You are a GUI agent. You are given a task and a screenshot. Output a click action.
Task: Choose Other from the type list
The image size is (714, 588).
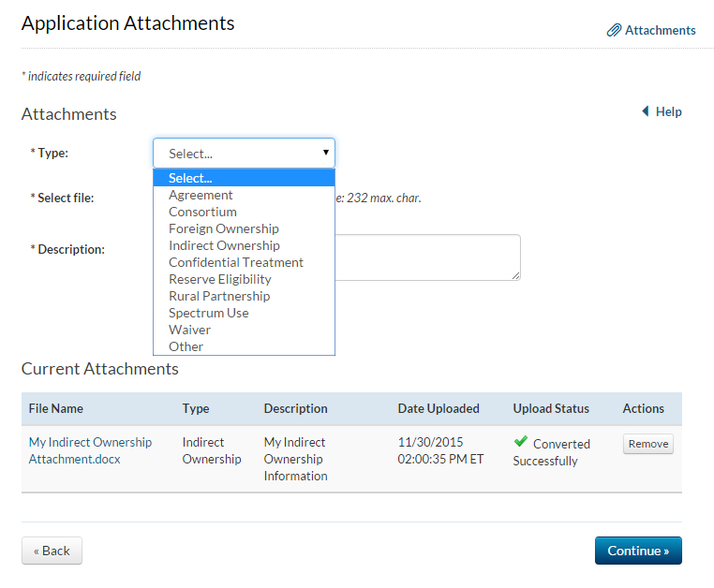186,346
